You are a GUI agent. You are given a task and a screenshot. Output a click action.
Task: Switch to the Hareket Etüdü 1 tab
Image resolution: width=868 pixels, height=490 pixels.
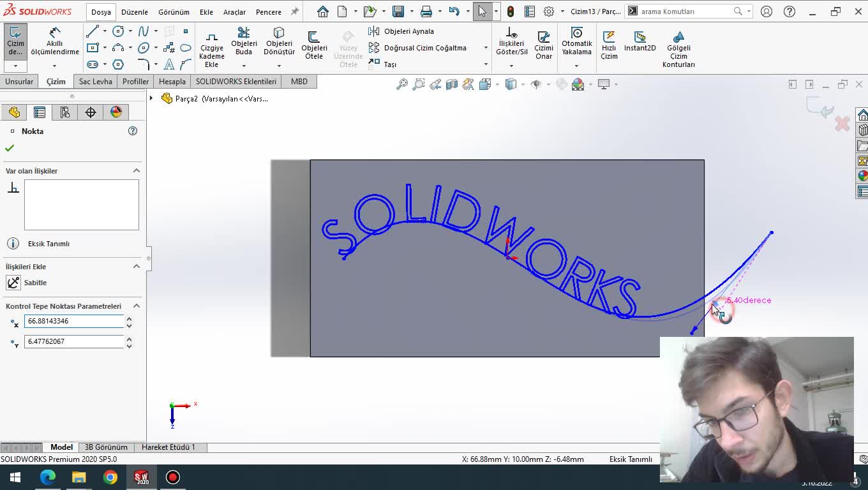click(168, 447)
